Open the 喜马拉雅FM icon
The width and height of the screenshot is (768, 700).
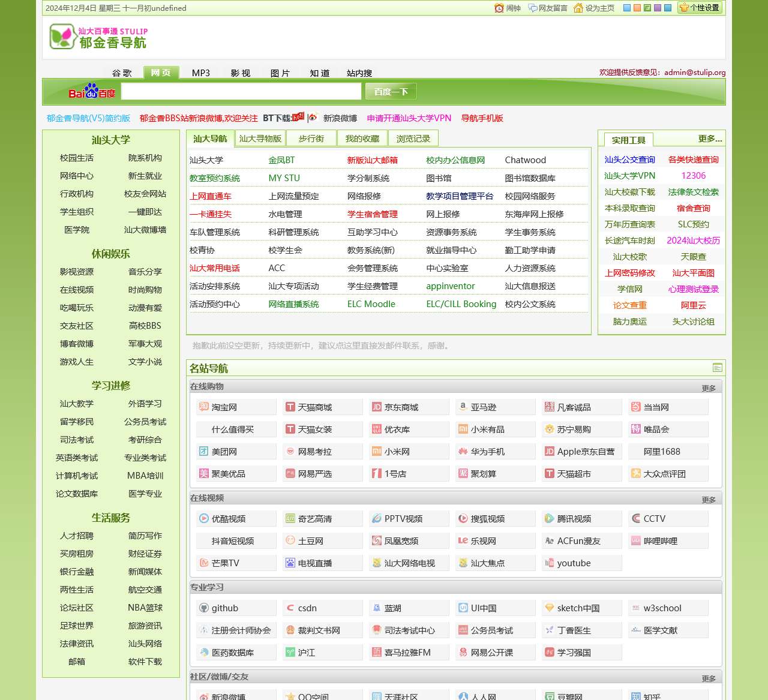click(377, 652)
